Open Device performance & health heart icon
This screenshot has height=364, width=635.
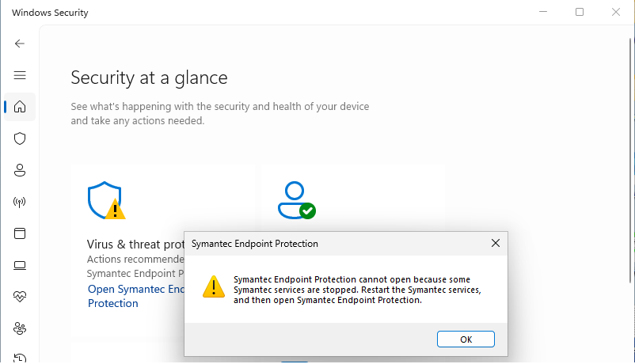[20, 297]
